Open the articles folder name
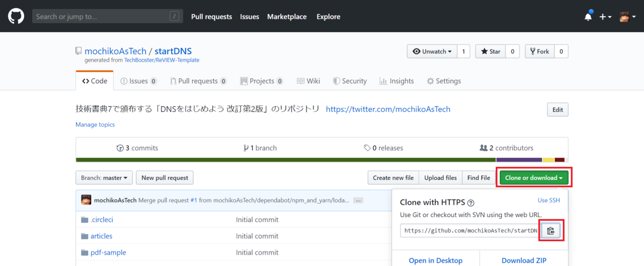 [x=101, y=236]
